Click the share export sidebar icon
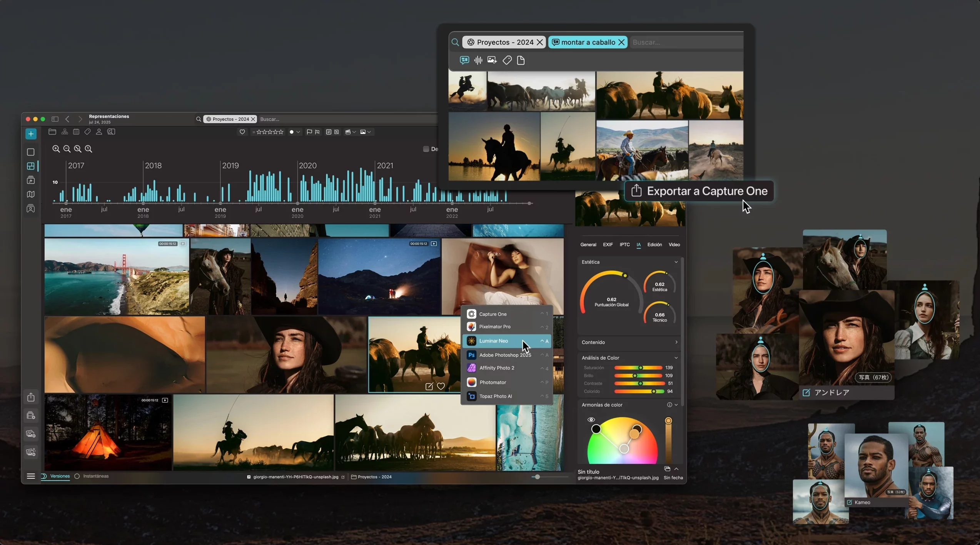 [x=31, y=397]
